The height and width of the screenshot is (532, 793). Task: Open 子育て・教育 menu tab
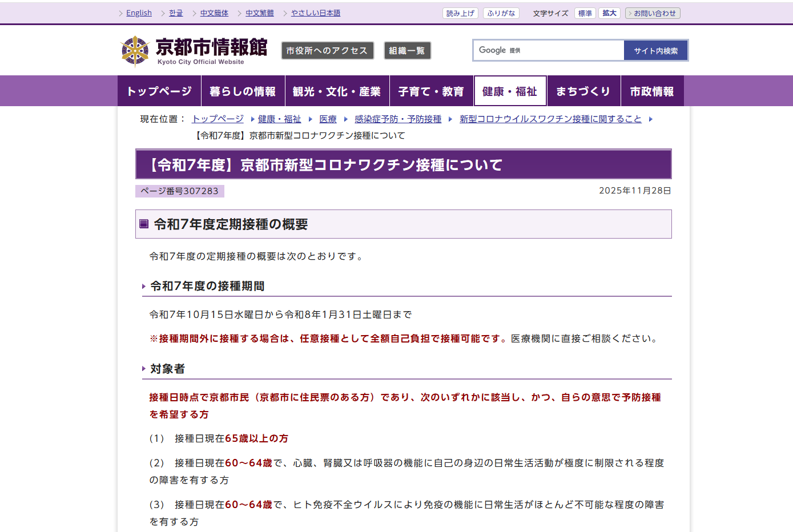(431, 91)
